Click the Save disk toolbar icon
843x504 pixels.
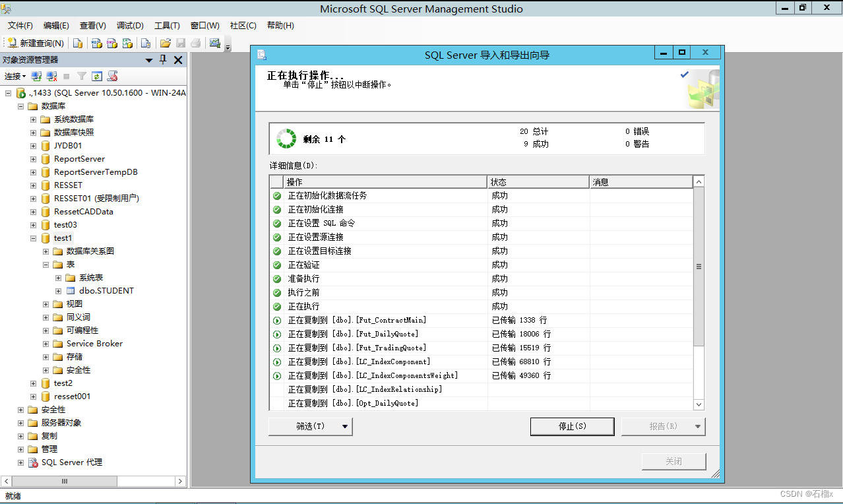(x=180, y=43)
